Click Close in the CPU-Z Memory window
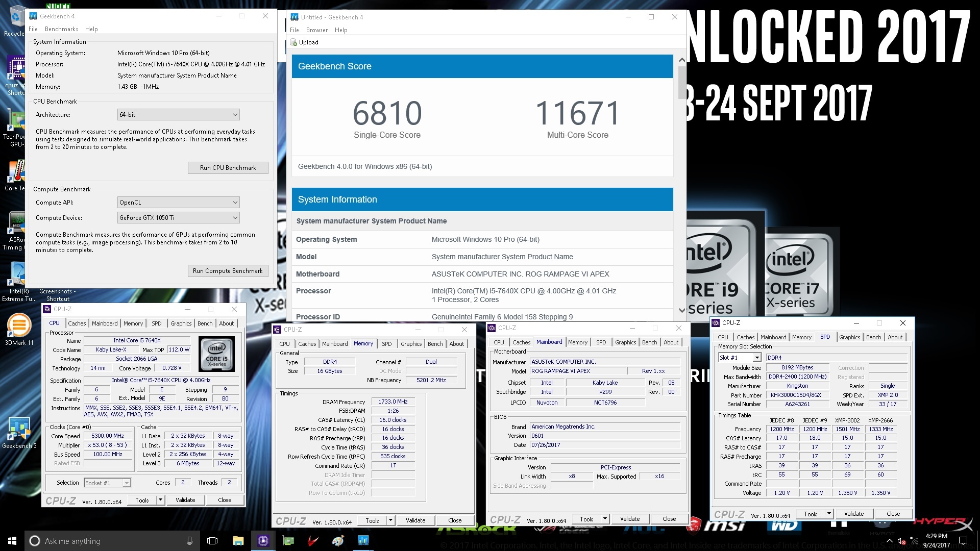The image size is (980, 551). (x=455, y=520)
